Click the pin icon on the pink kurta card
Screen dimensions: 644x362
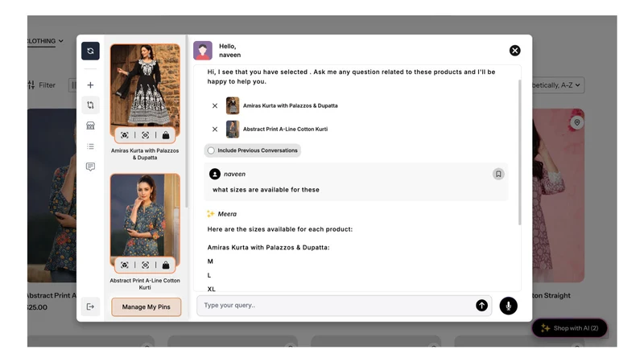click(x=577, y=122)
